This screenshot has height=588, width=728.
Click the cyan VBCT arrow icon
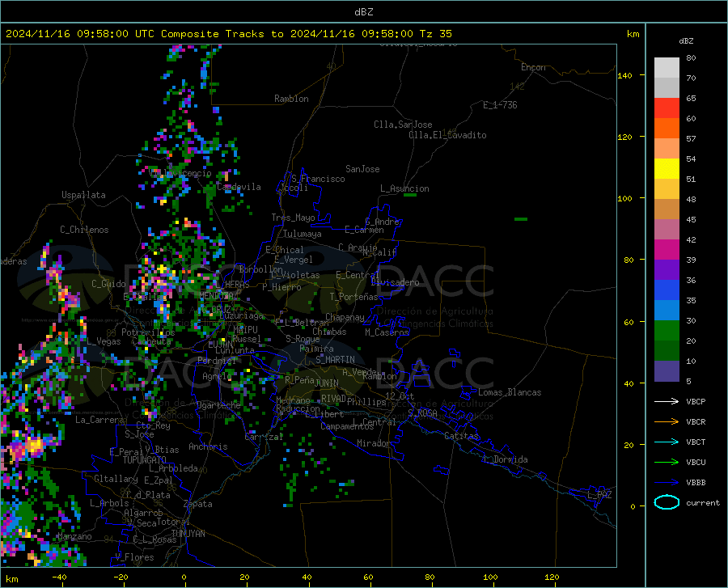(667, 442)
